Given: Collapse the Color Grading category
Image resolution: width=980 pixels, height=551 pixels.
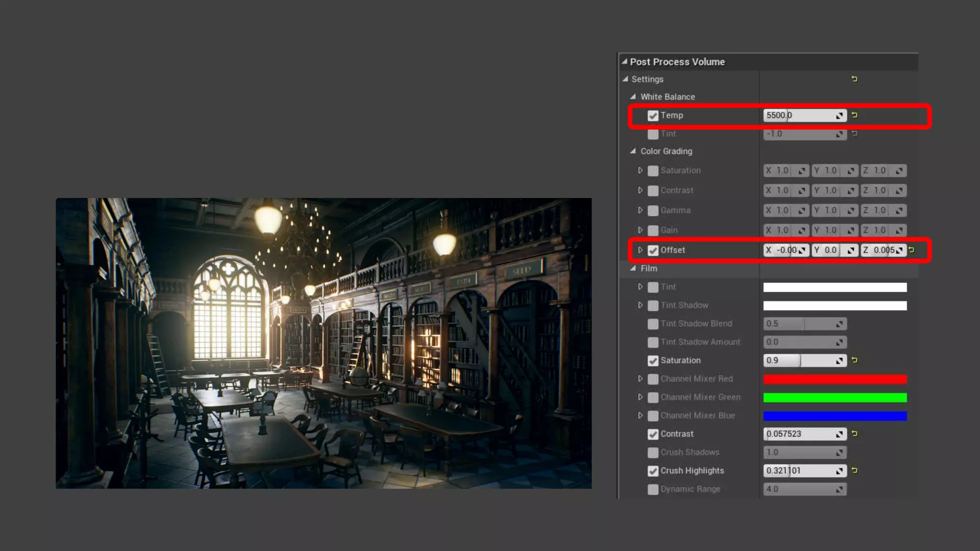Looking at the screenshot, I should tap(633, 151).
